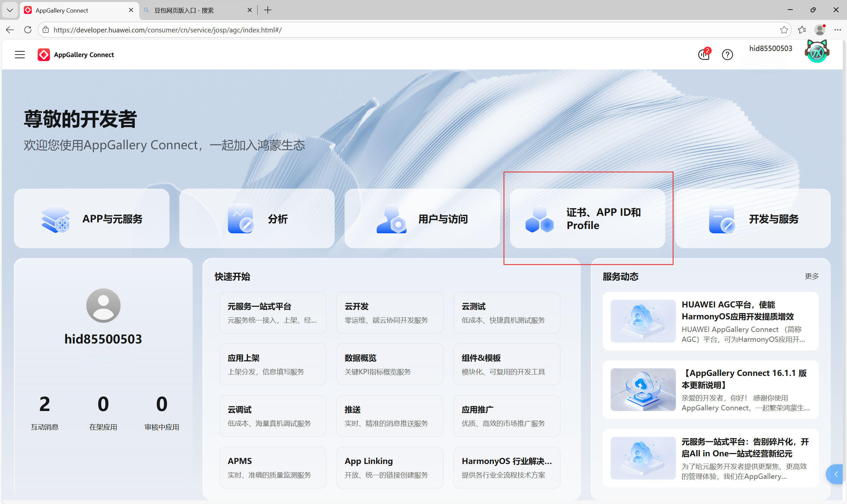This screenshot has height=504, width=847.
Task: Open the APP与元服务 card
Action: tap(91, 218)
